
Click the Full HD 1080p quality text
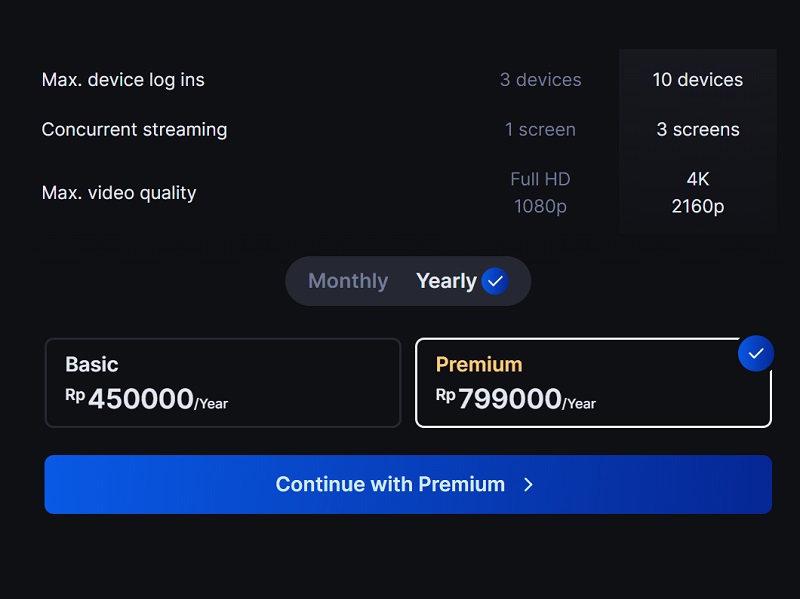(x=540, y=193)
